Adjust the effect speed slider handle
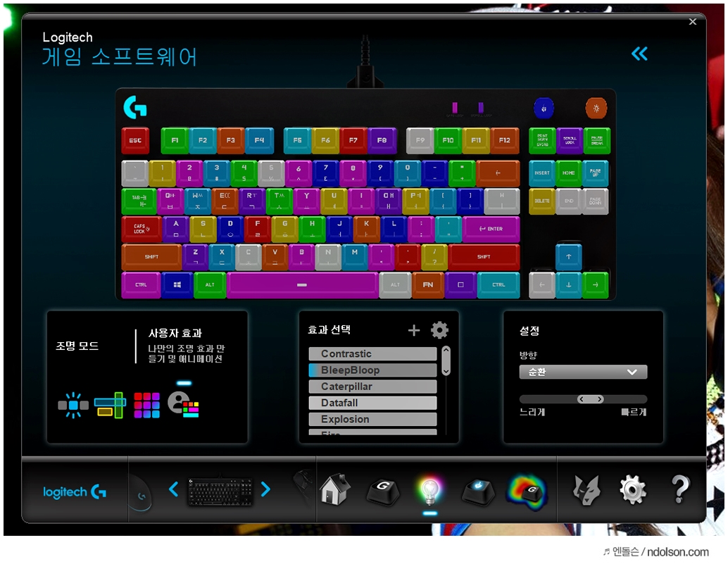Screen dimensions: 728x564 pos(590,399)
